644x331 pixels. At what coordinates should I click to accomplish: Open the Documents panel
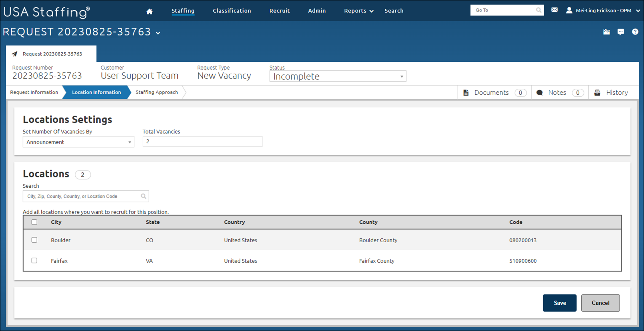click(494, 93)
